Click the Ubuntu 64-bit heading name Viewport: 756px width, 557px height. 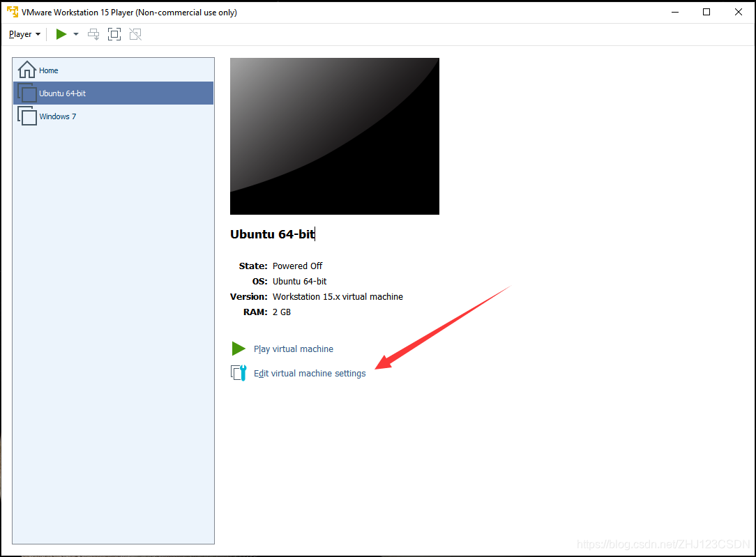(x=273, y=234)
